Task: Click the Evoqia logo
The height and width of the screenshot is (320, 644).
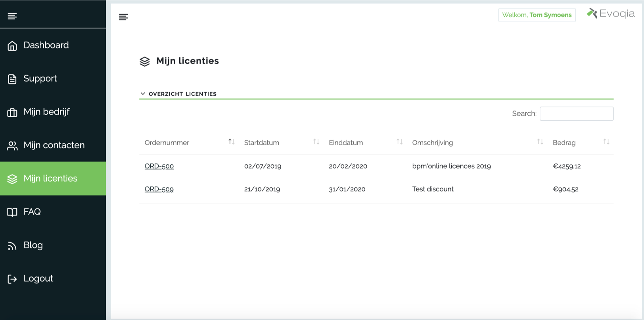Action: pos(611,13)
